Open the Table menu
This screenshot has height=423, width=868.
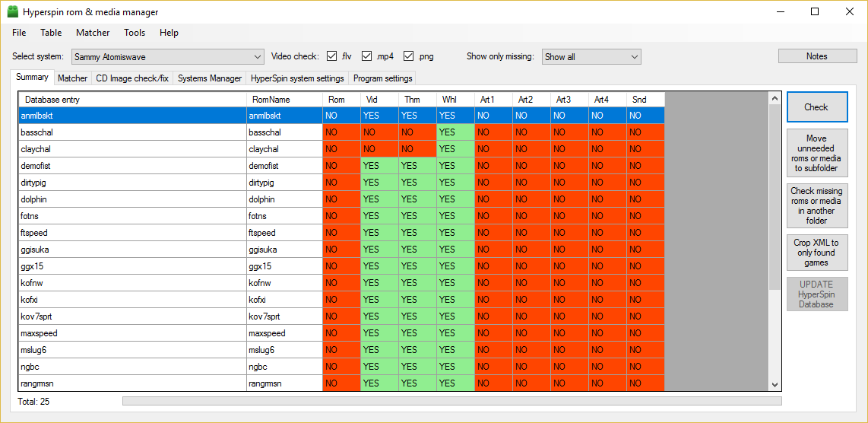point(51,33)
